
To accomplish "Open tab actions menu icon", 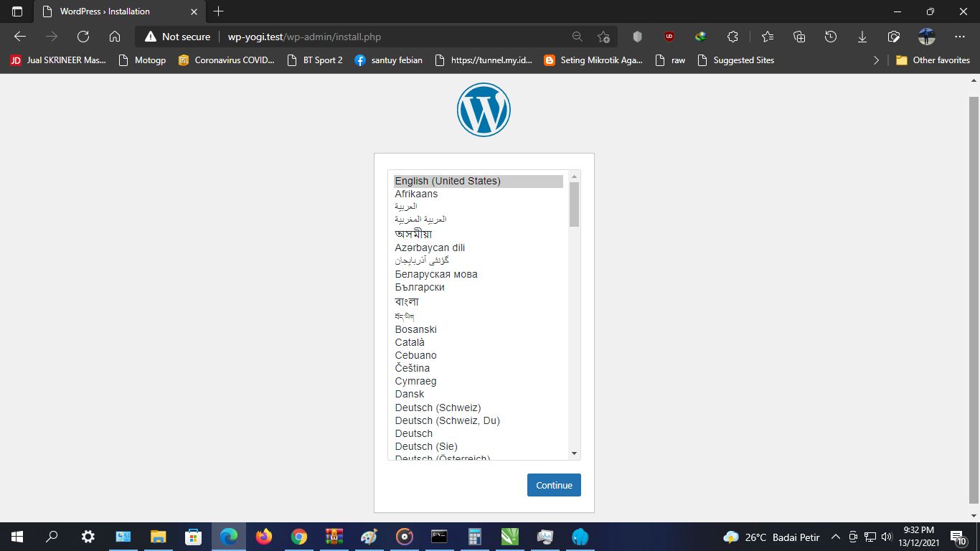I will tap(17, 11).
